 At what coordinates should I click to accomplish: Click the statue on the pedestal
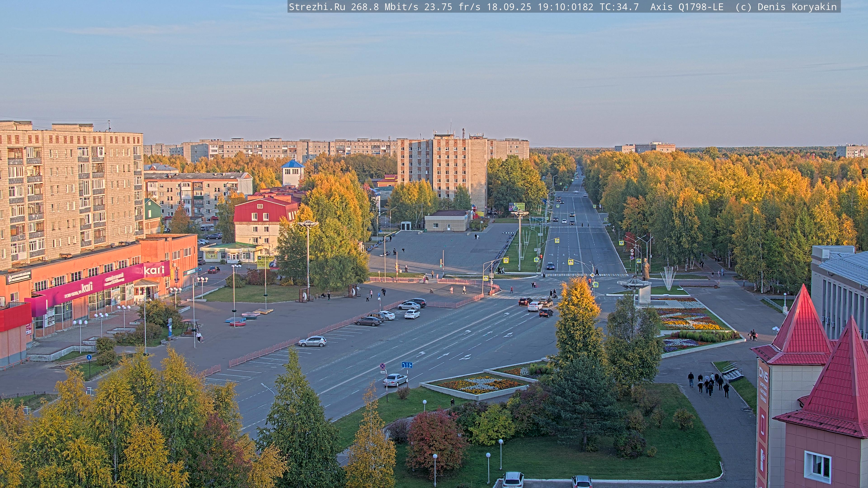coord(645,270)
